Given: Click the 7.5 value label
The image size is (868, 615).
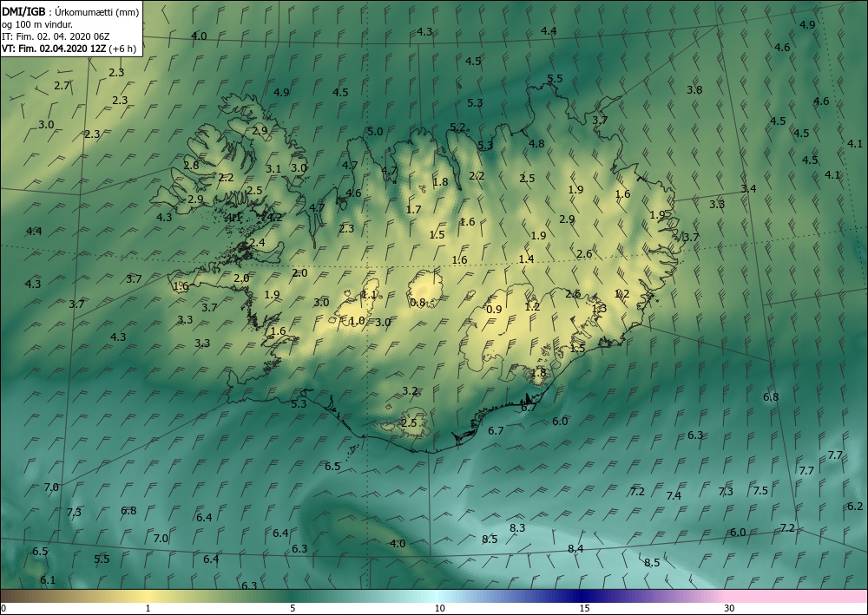Looking at the screenshot, I should pyautogui.click(x=760, y=491).
